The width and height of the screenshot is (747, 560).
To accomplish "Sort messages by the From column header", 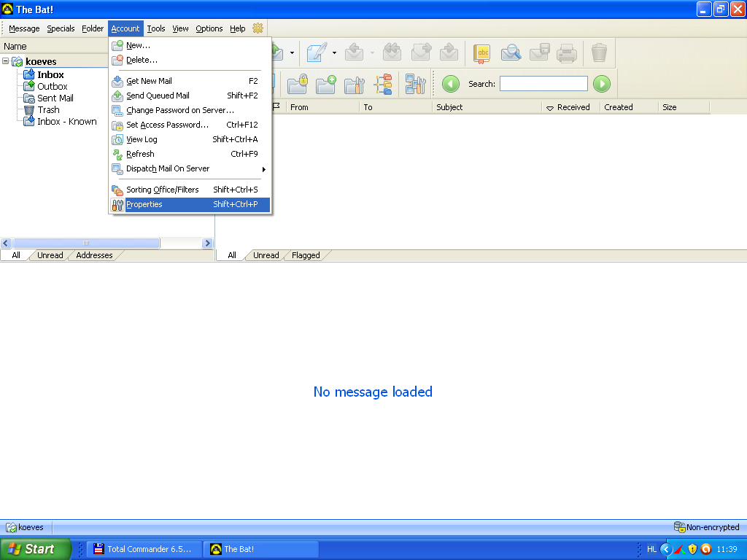I will tap(322, 108).
